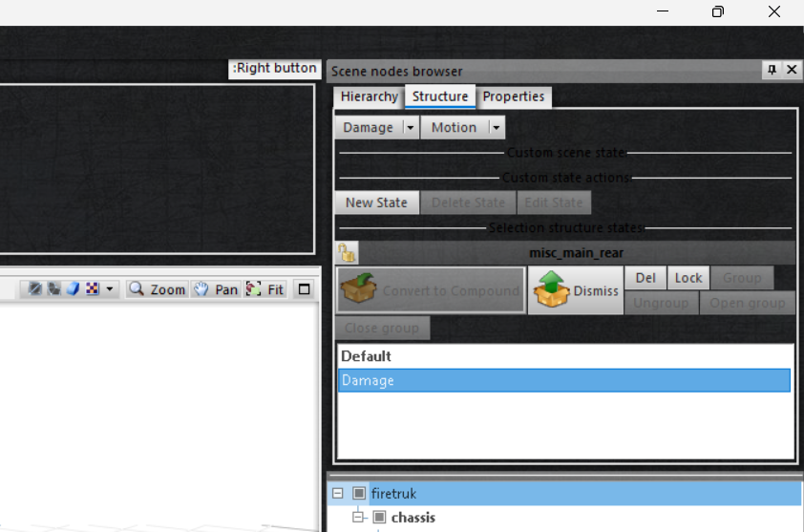Toggle the chassis node checkbox
Screen dimensions: 804x532
tap(379, 517)
